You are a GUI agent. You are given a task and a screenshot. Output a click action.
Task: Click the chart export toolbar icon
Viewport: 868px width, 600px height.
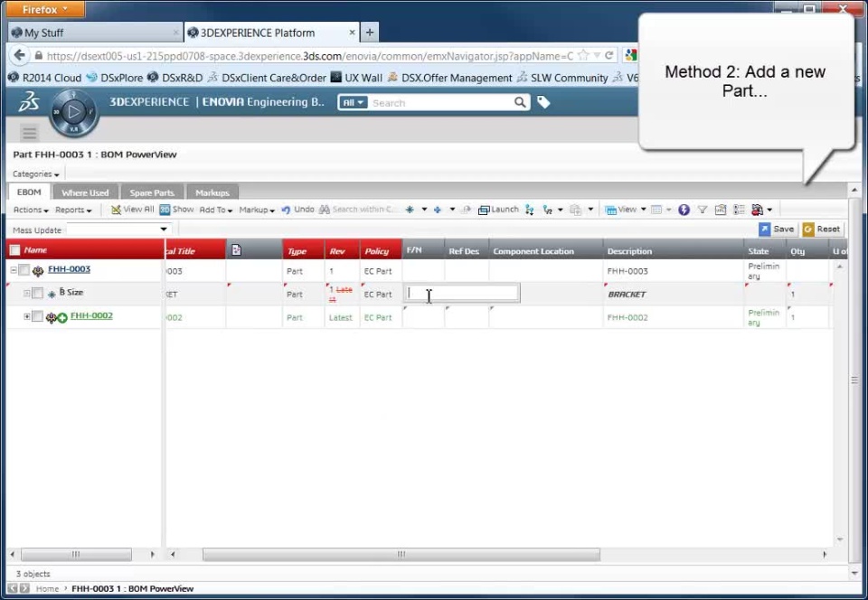[x=721, y=210]
